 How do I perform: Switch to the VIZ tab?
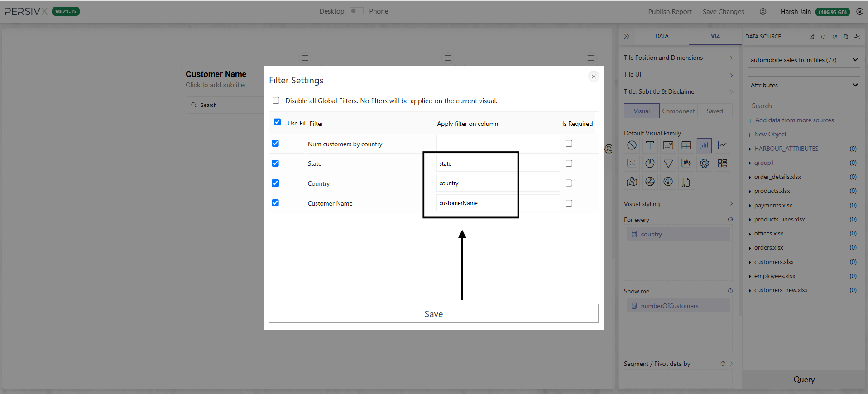[x=715, y=36]
